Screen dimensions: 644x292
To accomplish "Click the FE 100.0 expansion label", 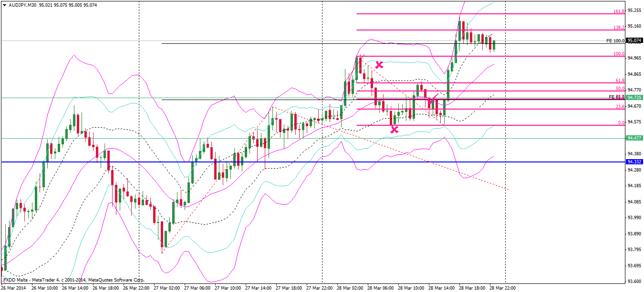I will pyautogui.click(x=615, y=41).
